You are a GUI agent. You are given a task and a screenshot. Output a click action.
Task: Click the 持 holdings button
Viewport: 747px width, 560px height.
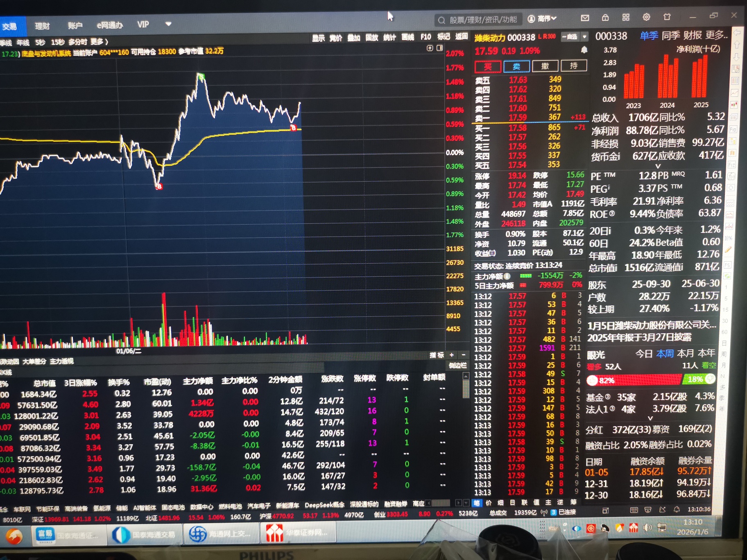tap(573, 65)
